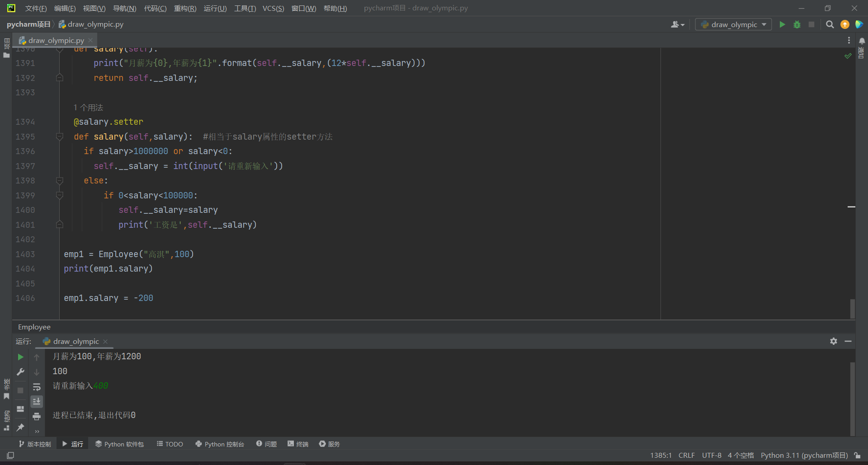
Task: Click the pycharm项目 breadcrumb
Action: pos(28,24)
